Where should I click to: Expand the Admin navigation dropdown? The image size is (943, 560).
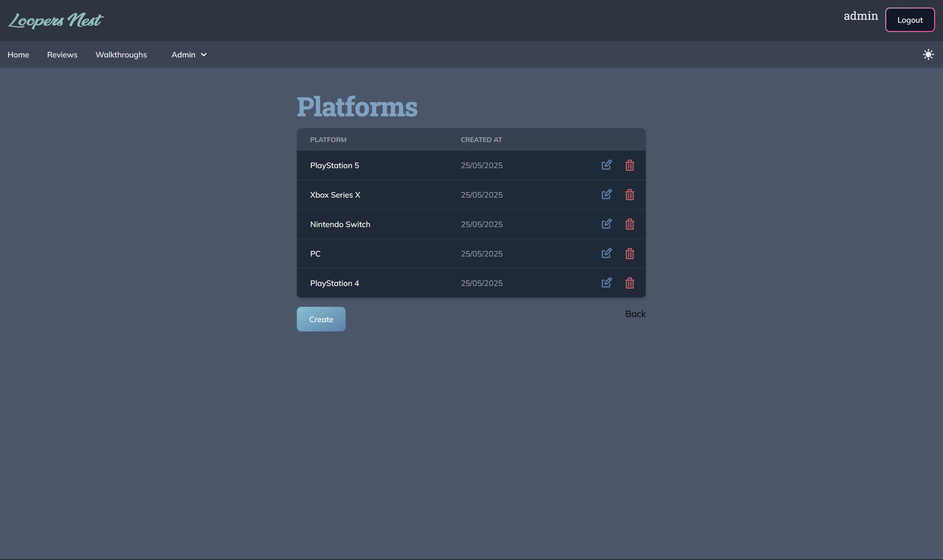(x=189, y=54)
